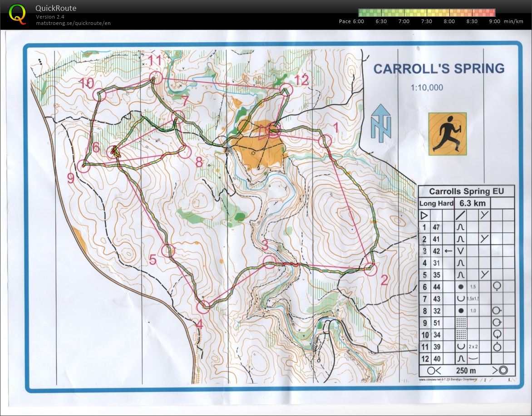The height and width of the screenshot is (416, 532).
Task: Select control circle 1 on the map
Action: 325,141
